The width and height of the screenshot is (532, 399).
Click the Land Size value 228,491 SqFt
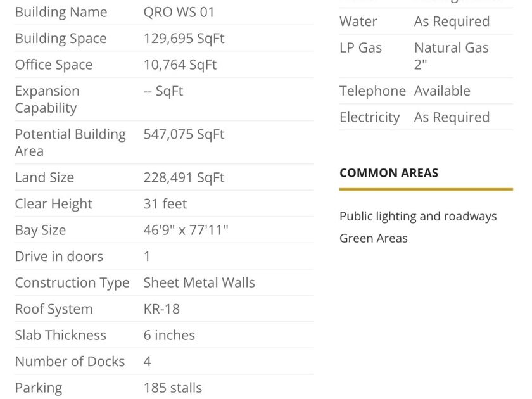(184, 178)
